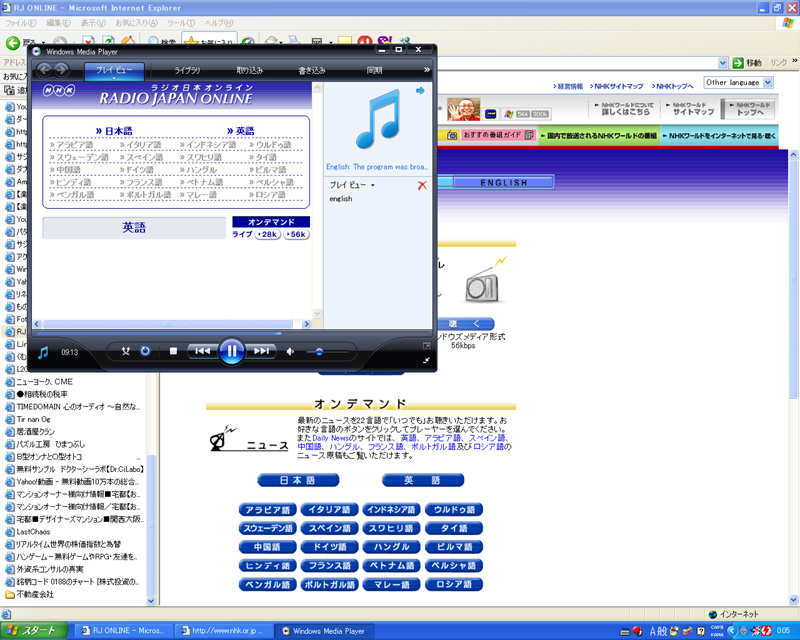Click the page scrollbar down arrow
800x640 pixels.
(794, 600)
